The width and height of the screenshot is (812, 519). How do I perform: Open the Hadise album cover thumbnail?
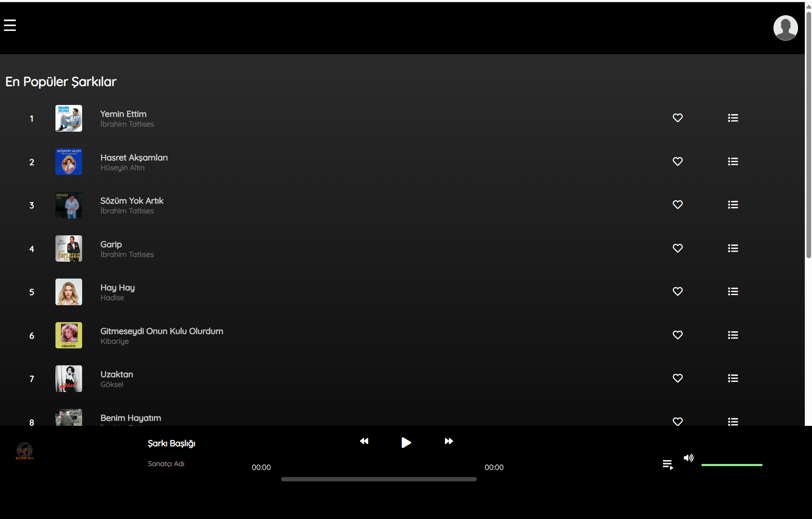(x=68, y=292)
